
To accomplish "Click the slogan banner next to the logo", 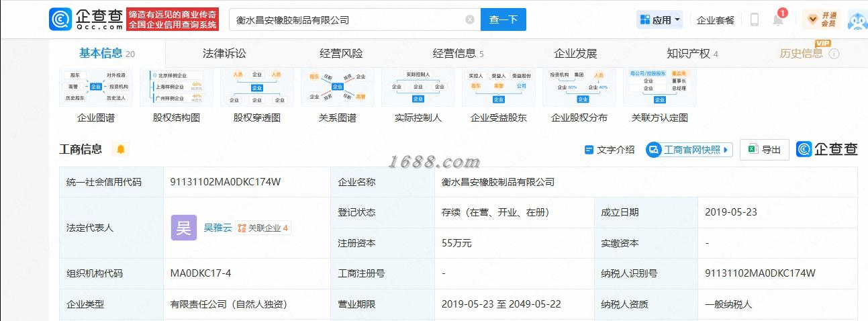I will point(173,19).
